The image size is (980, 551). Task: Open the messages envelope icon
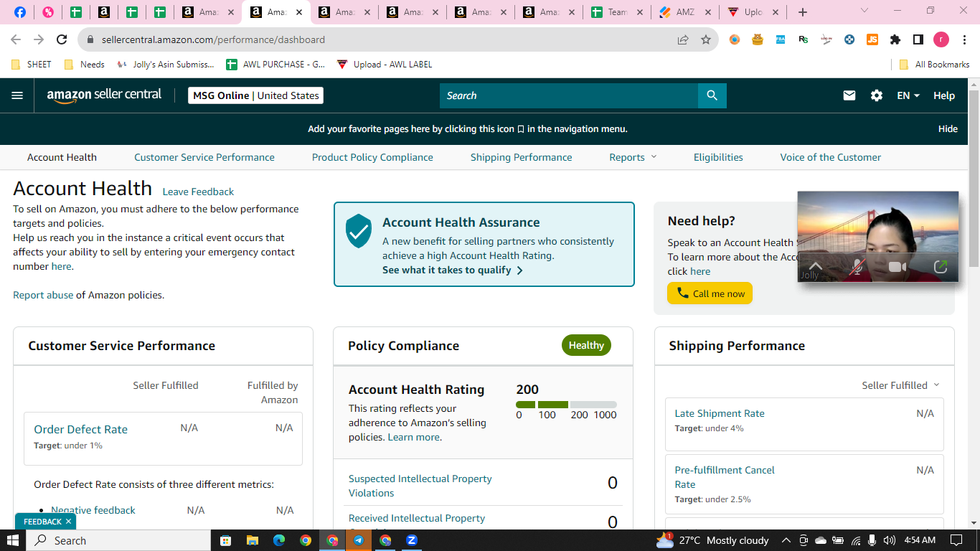[849, 95]
